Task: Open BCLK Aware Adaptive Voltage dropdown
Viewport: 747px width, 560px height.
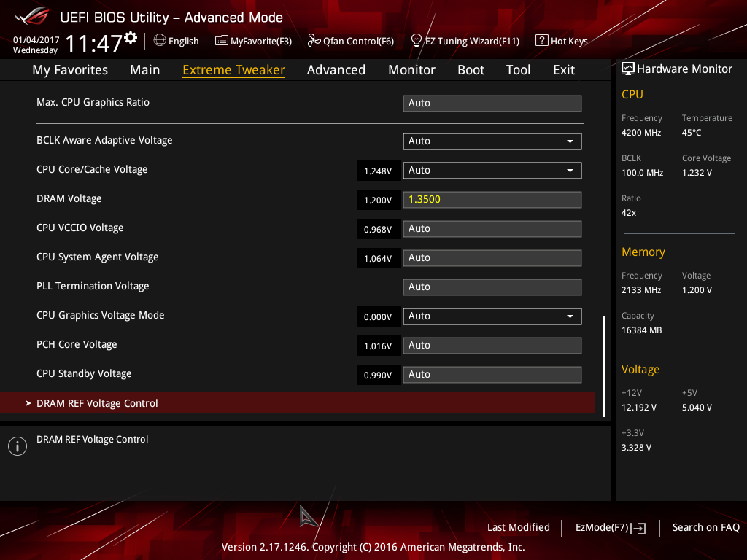Action: 492,141
